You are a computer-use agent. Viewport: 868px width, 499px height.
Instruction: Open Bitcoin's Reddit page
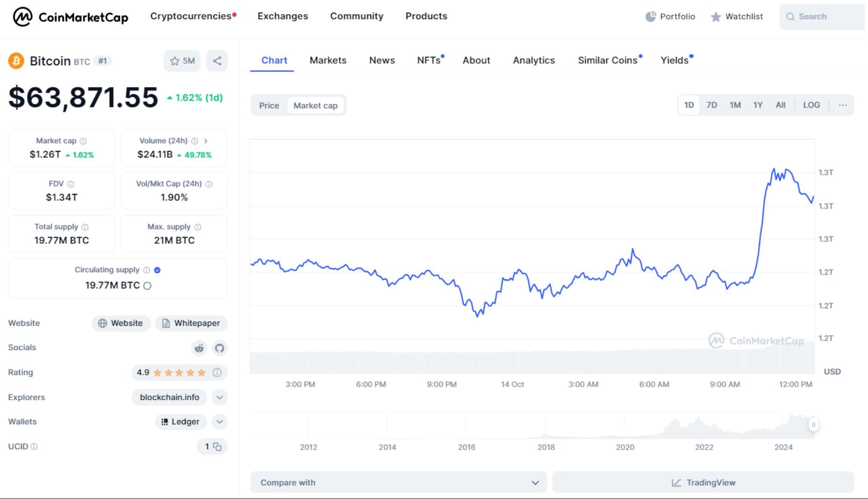tap(199, 349)
